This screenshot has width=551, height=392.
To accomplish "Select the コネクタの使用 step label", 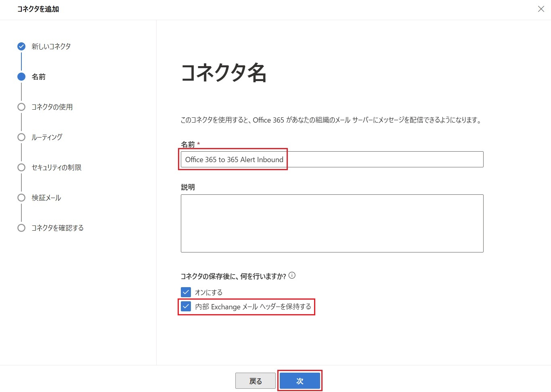I will (52, 107).
